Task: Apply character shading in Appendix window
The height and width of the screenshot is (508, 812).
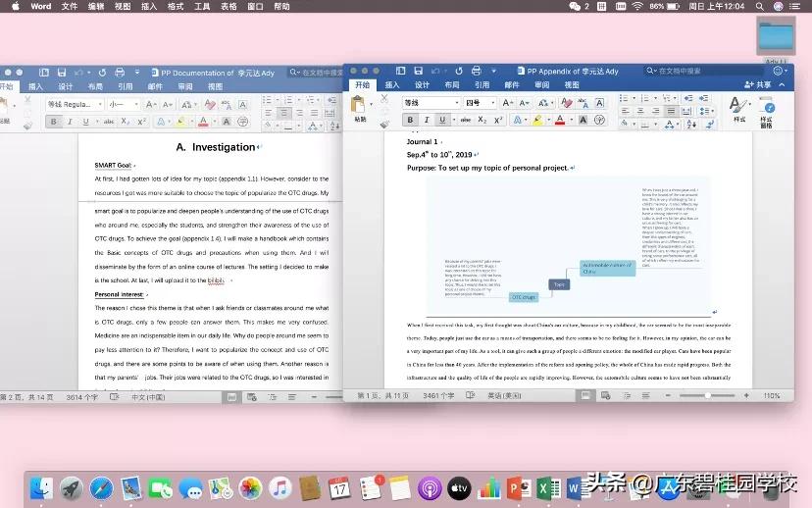Action: coord(583,121)
